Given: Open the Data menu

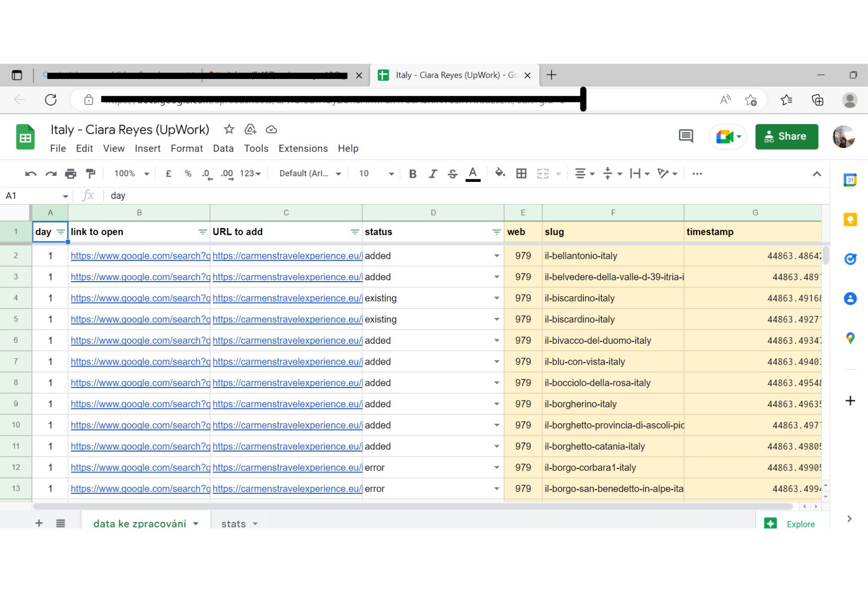Looking at the screenshot, I should pos(223,149).
